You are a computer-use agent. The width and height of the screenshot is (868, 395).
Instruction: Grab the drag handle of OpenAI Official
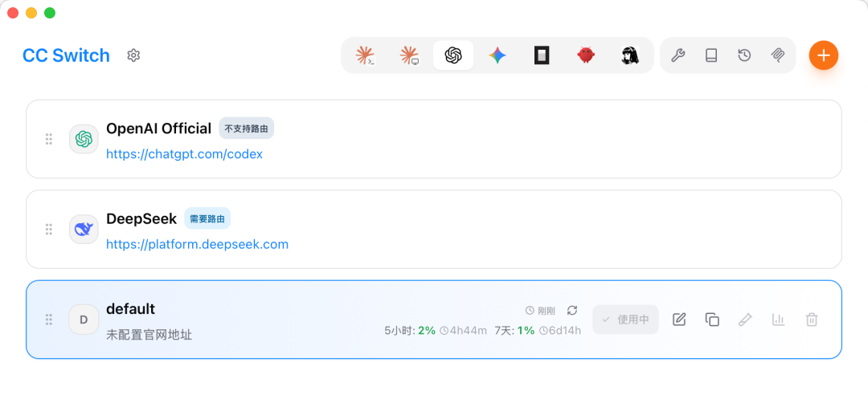click(x=49, y=139)
